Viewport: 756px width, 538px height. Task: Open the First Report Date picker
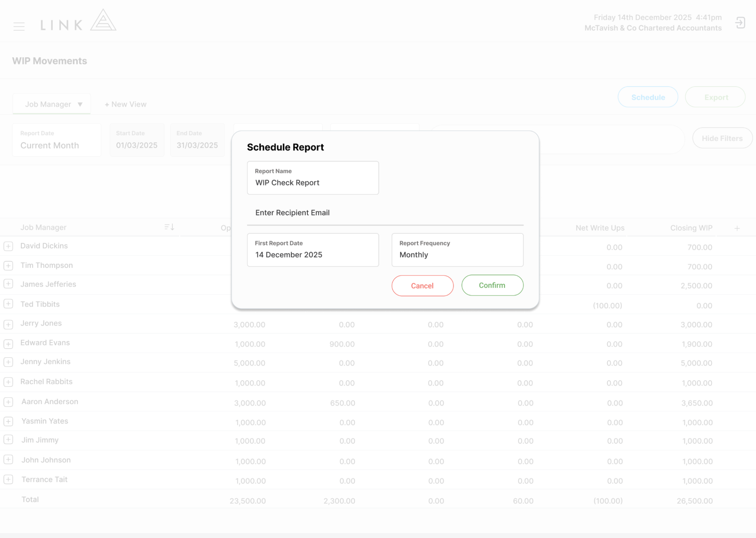[x=313, y=250]
